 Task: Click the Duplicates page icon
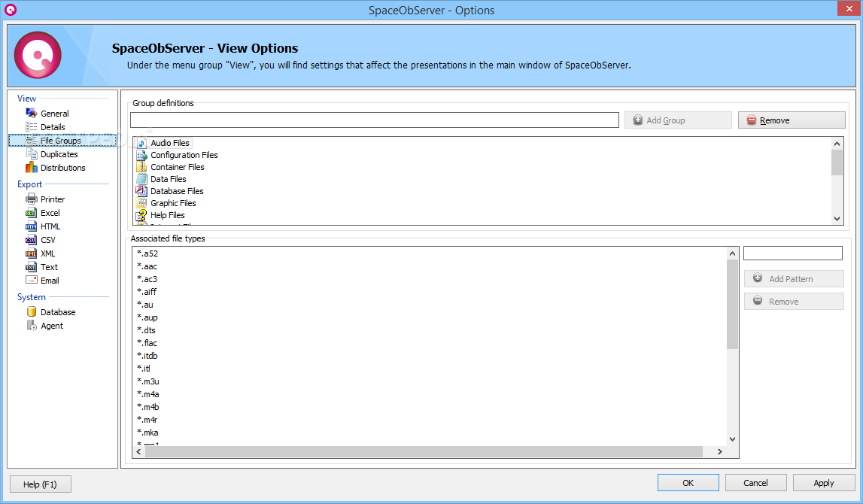(x=32, y=154)
